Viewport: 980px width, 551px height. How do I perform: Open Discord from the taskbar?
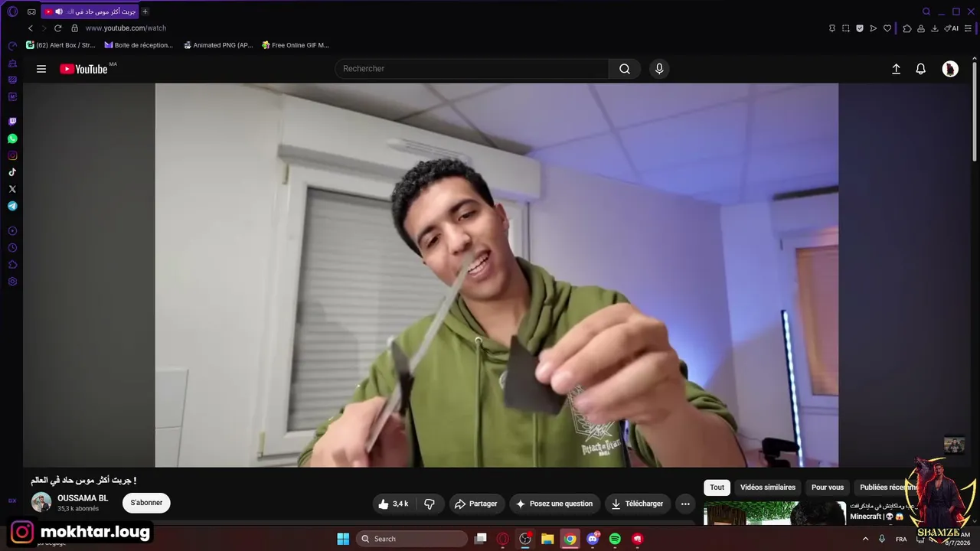593,539
